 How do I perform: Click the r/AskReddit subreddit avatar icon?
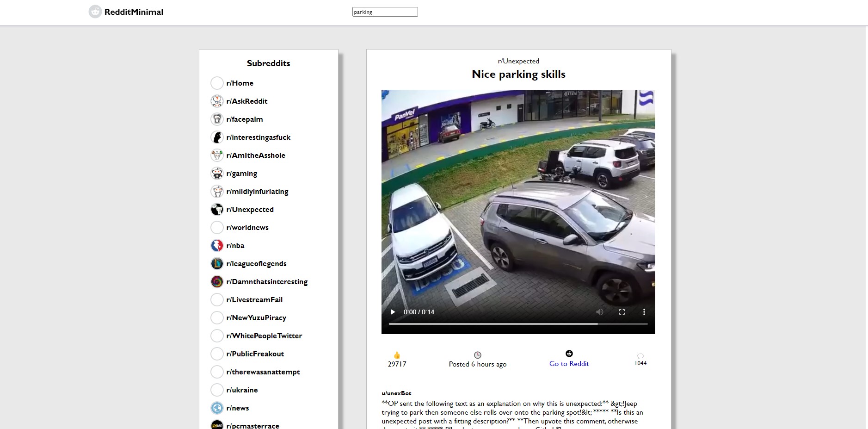[217, 101]
